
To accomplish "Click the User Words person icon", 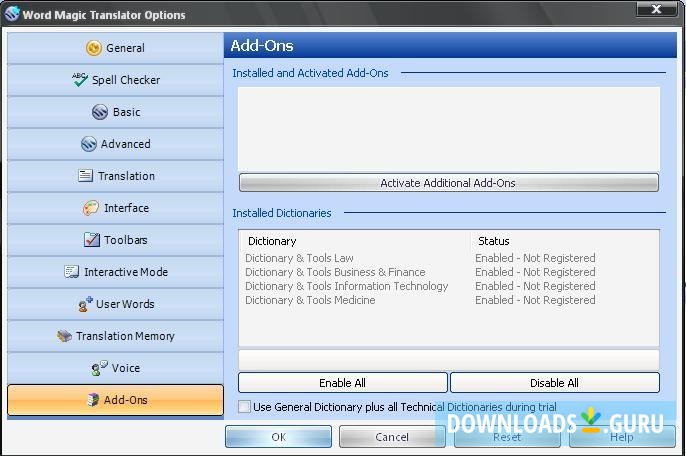I will point(85,304).
